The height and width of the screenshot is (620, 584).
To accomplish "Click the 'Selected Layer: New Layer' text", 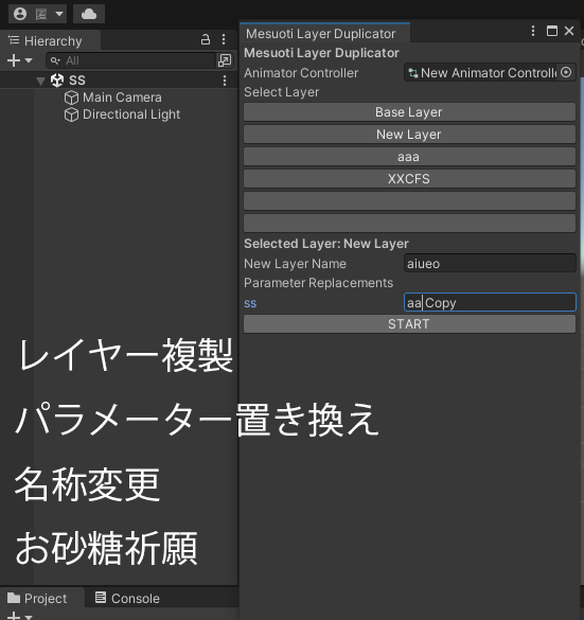I will coord(326,244).
